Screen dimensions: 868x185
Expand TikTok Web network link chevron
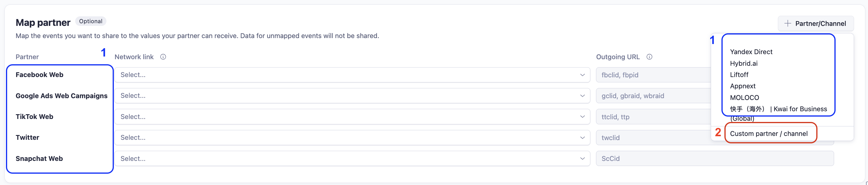click(x=582, y=117)
